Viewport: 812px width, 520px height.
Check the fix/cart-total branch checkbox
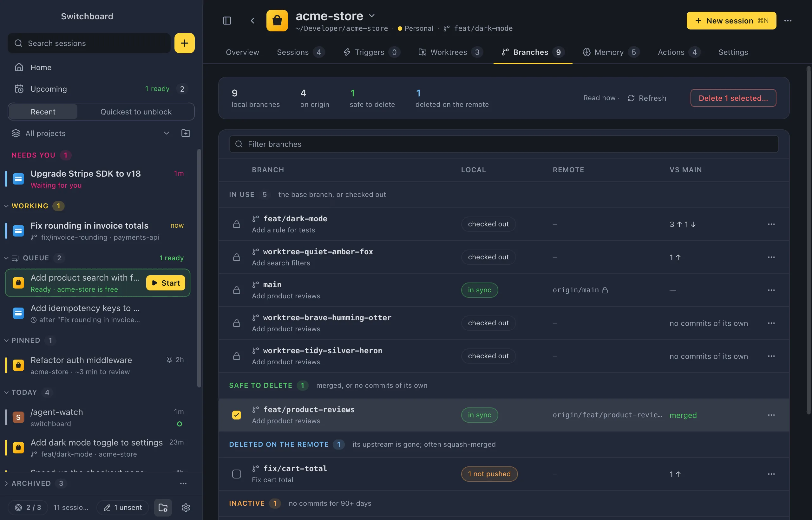coord(236,474)
